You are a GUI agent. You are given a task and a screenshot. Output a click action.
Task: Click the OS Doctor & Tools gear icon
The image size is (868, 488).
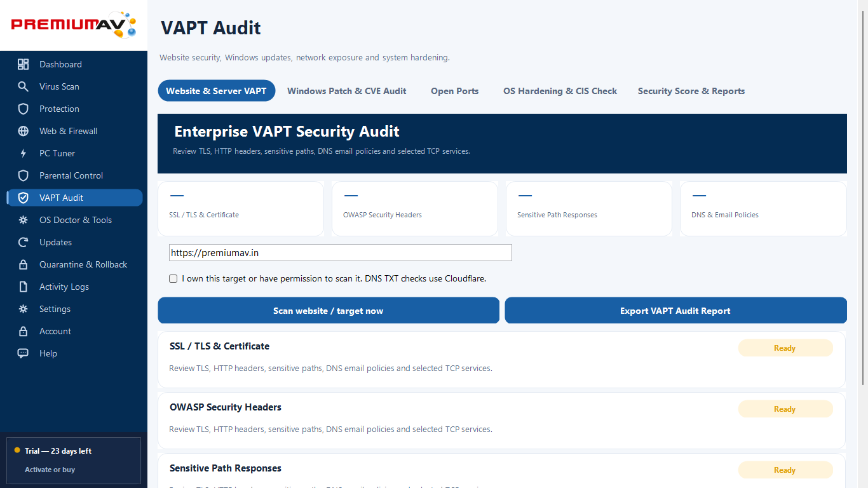[24, 220]
